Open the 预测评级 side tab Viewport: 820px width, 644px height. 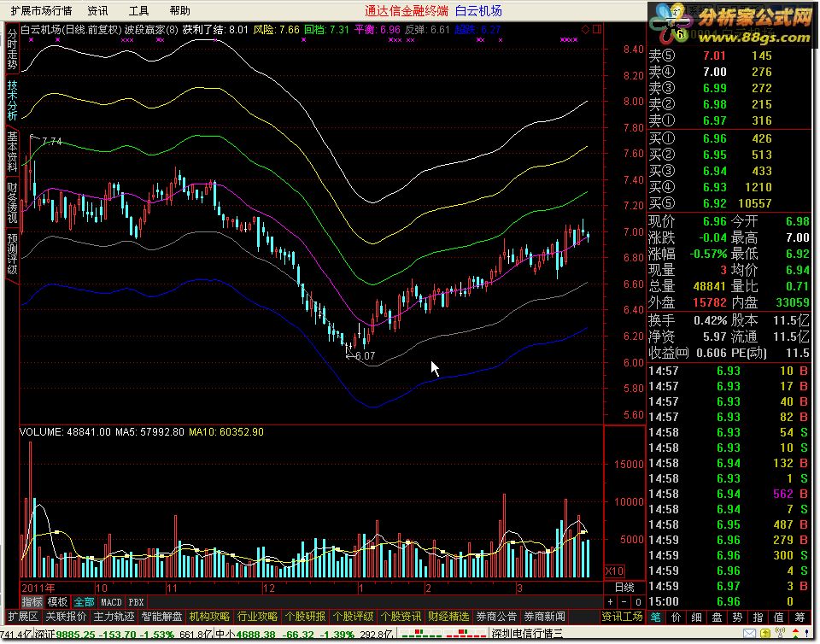point(12,254)
